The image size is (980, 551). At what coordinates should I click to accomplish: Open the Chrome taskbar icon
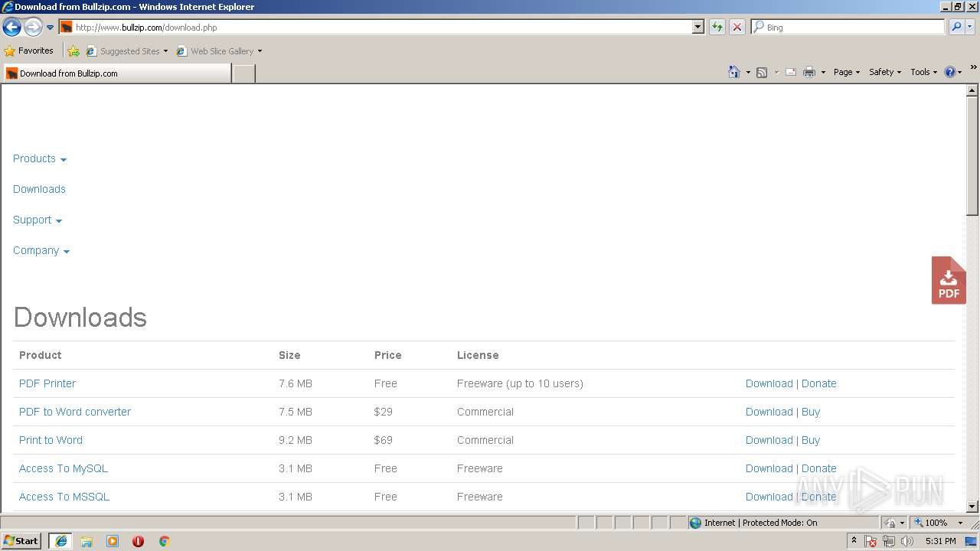click(x=164, y=541)
